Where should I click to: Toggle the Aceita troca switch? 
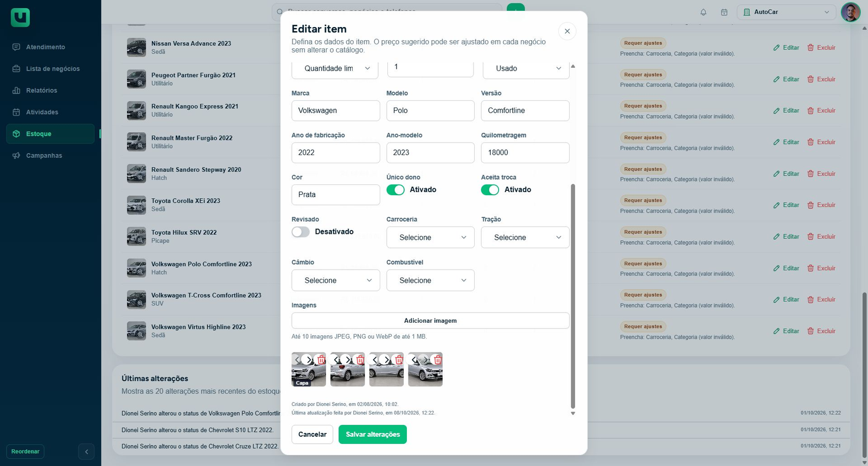pyautogui.click(x=490, y=190)
